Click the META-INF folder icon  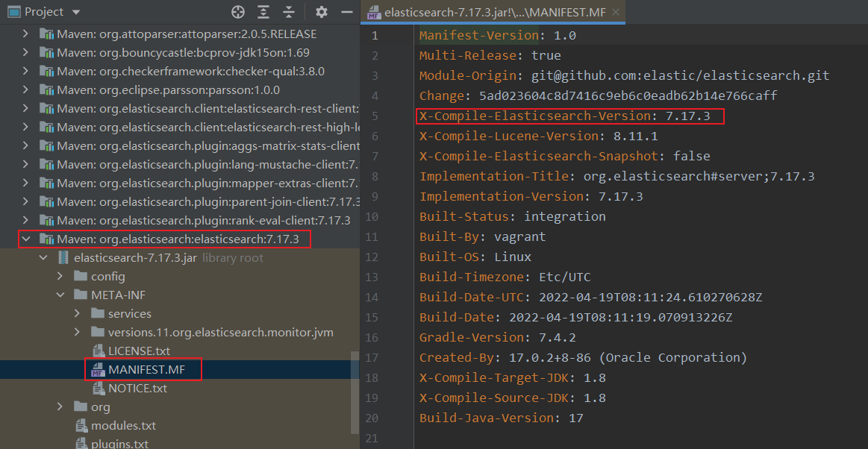pos(81,295)
